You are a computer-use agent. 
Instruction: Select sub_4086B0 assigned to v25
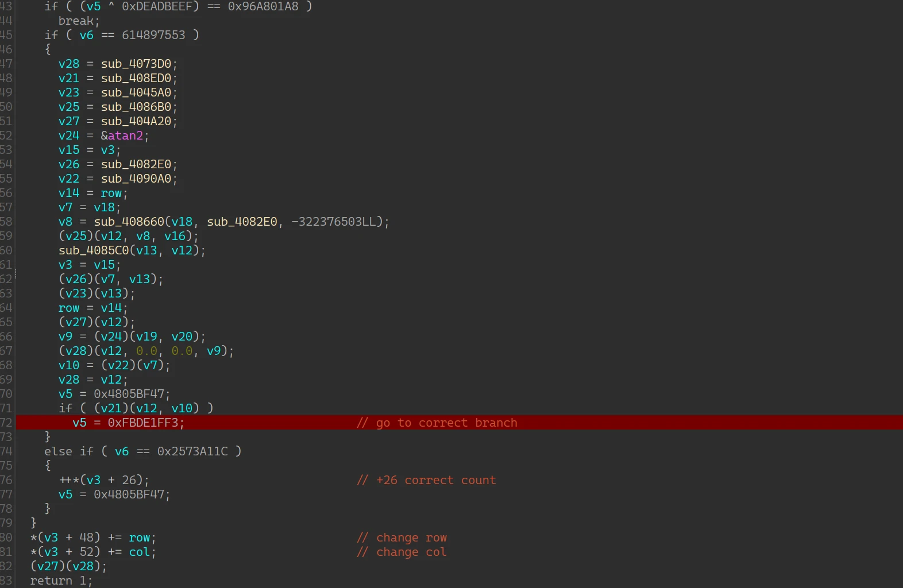tap(136, 107)
